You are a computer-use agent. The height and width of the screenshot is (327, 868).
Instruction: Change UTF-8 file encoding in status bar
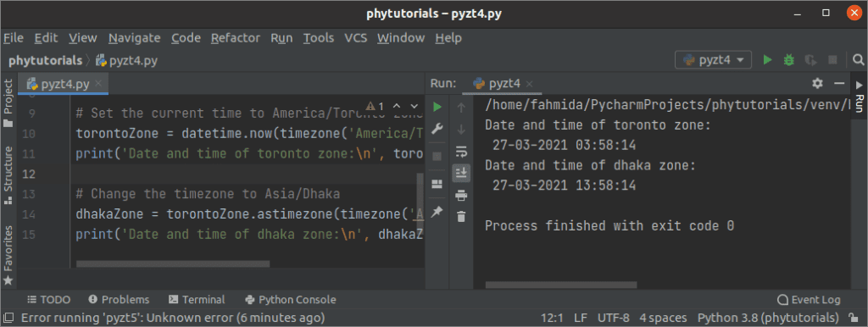click(614, 318)
